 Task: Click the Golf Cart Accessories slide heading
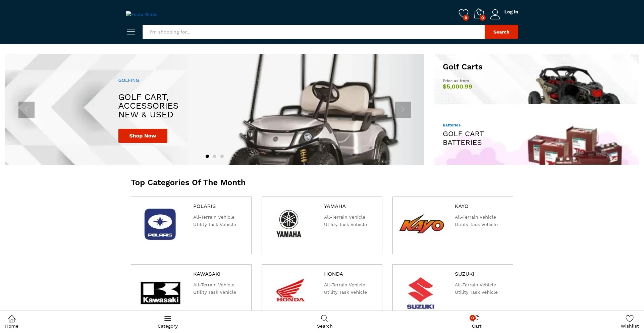148,106
